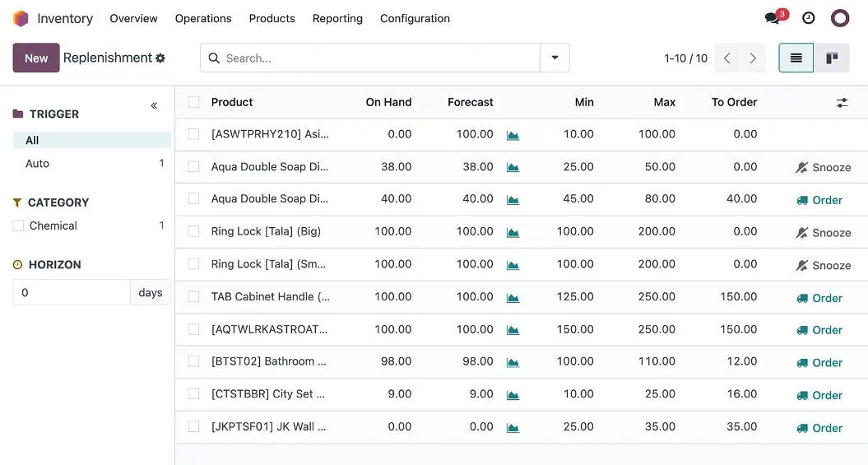Select the Auto trigger filter

click(x=92, y=163)
